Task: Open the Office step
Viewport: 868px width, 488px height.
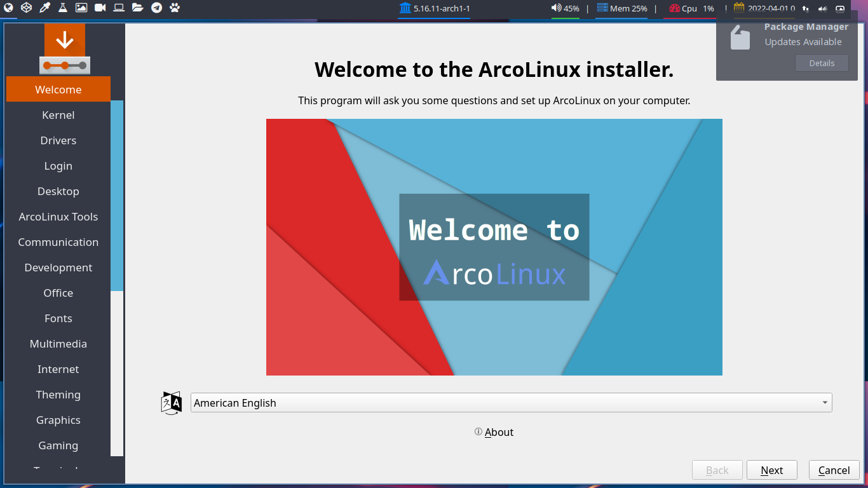Action: click(x=58, y=293)
